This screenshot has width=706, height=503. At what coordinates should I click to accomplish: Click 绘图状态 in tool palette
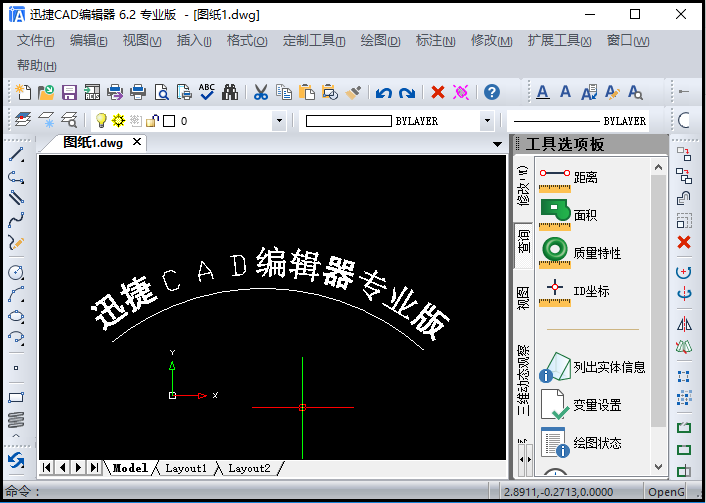[x=581, y=443]
